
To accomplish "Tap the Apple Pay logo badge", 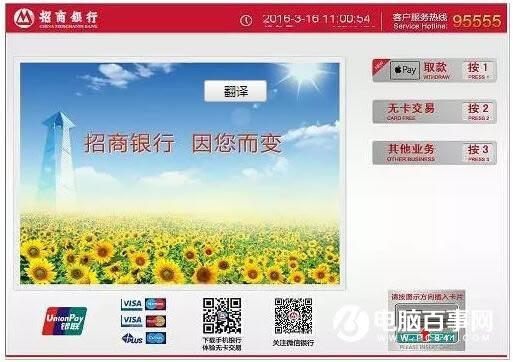I will [x=405, y=70].
